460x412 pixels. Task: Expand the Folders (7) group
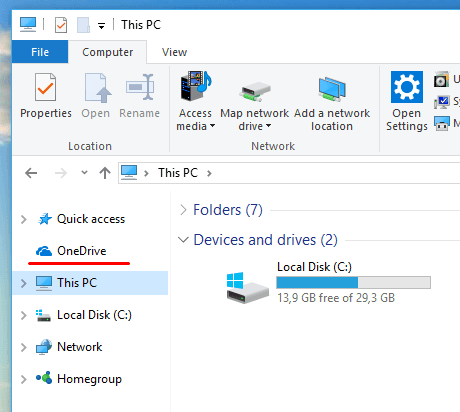coord(183,210)
